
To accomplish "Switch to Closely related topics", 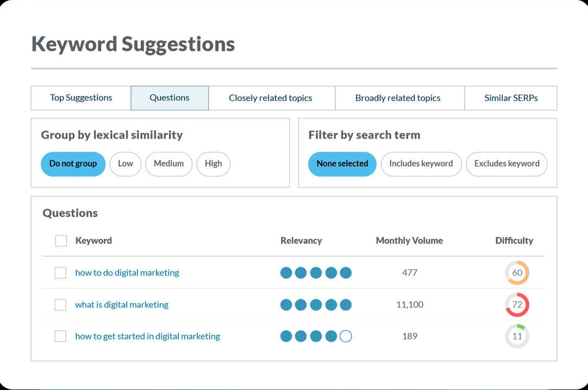I will coord(271,98).
